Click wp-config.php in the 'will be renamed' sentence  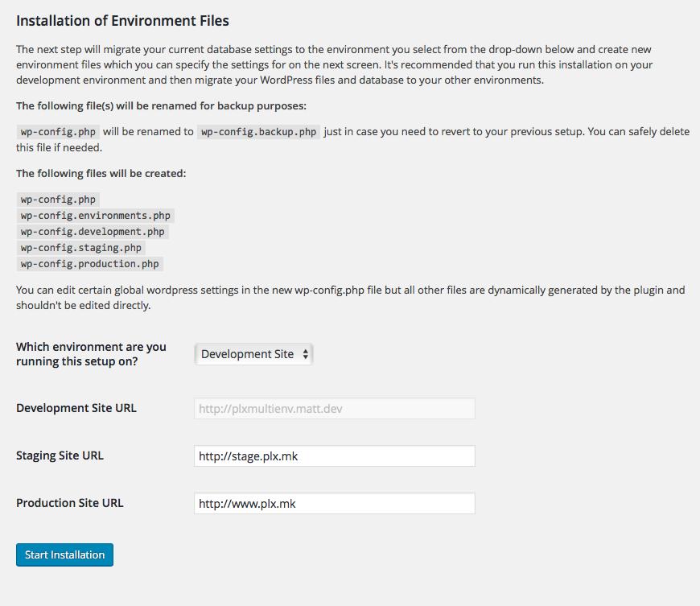58,132
